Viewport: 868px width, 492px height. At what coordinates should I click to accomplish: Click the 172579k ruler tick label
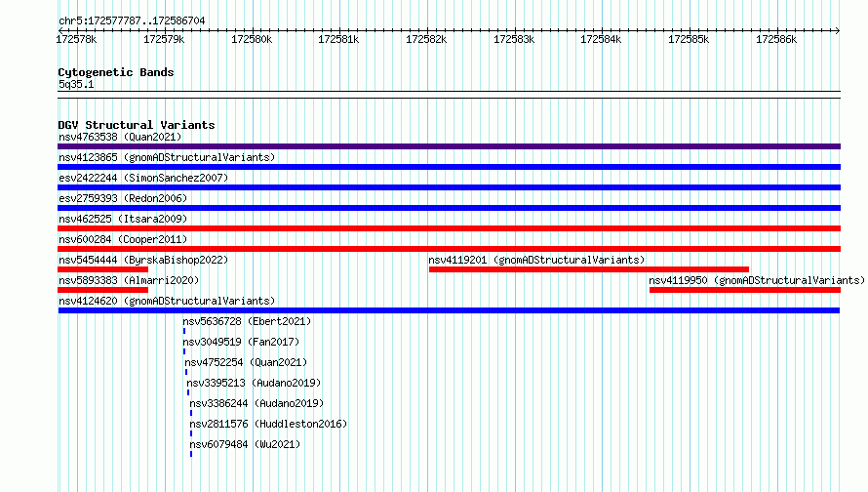(164, 39)
